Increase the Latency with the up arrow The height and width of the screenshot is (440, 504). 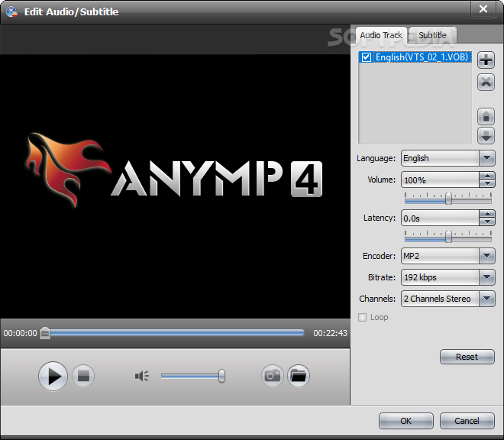487,214
